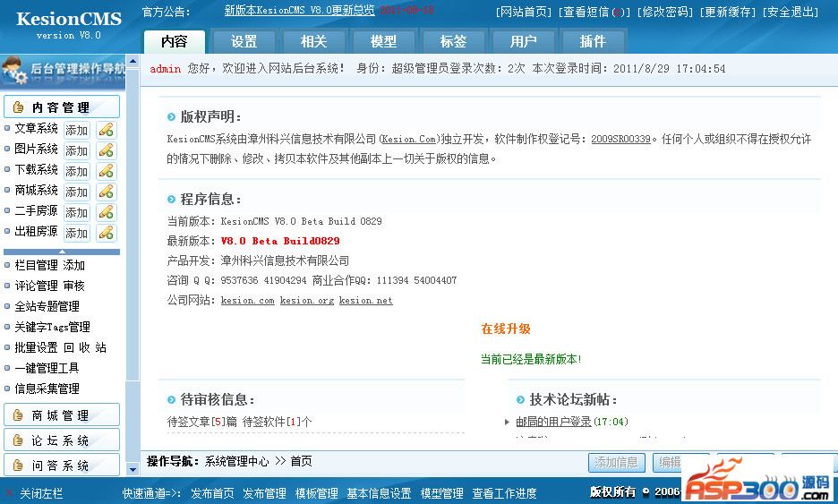Click the hand icon on 商城管理 header
838x504 pixels.
(18, 415)
